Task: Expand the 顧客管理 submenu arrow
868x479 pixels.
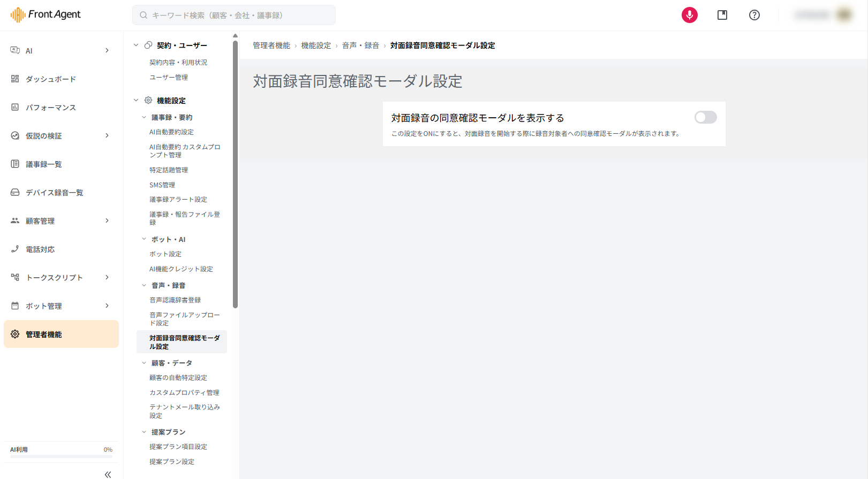Action: (107, 221)
